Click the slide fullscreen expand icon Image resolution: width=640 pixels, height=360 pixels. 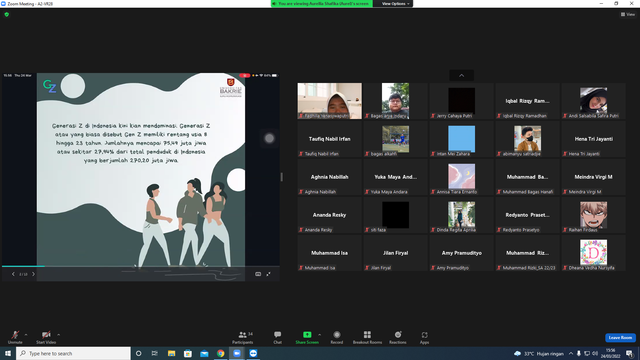[x=269, y=274]
